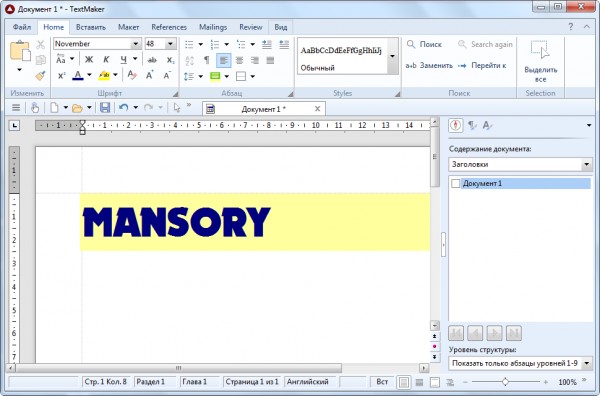
Task: Open the font color dropdown arrow
Action: [89, 75]
